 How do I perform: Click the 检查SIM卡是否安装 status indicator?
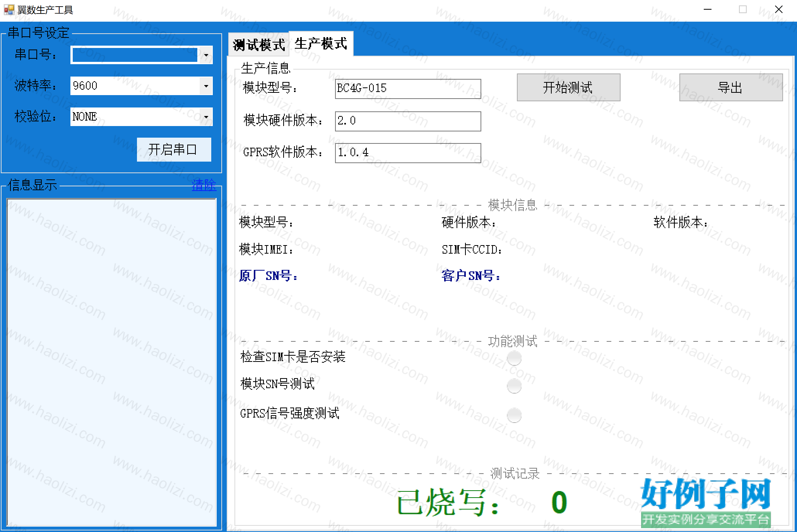click(514, 358)
